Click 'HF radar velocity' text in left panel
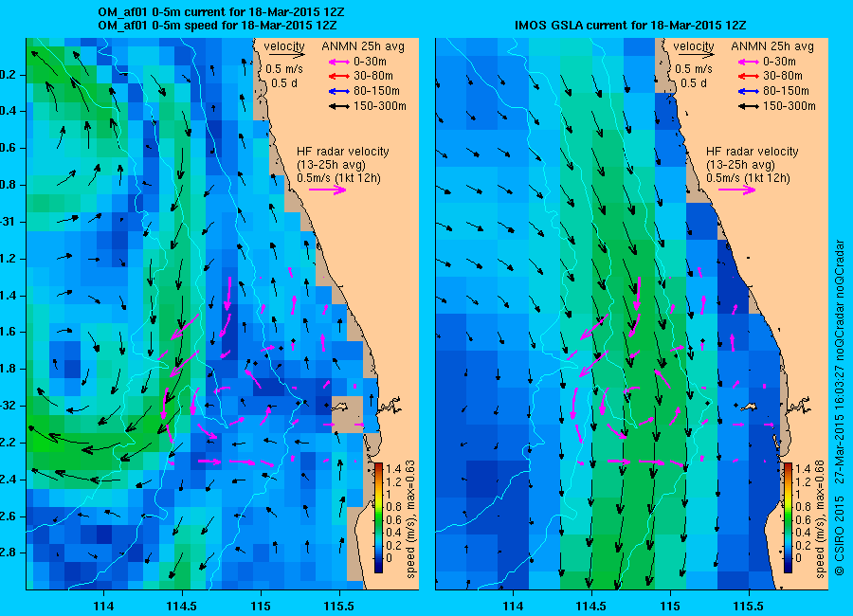The height and width of the screenshot is (616, 853). pos(343,152)
